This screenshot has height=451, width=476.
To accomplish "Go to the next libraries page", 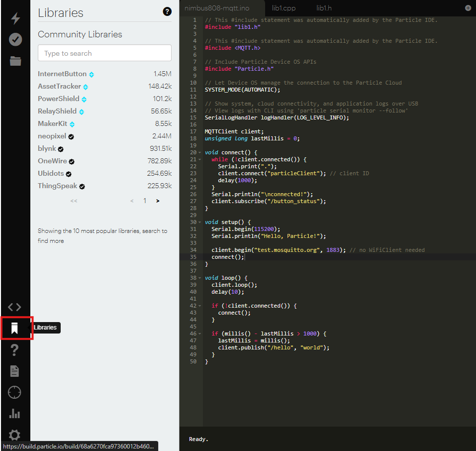I will [158, 201].
